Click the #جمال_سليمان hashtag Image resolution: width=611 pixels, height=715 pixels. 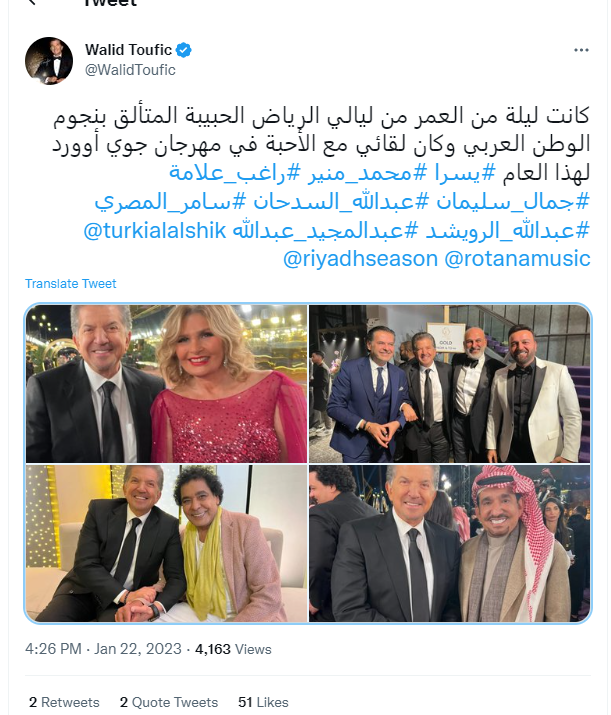(513, 202)
